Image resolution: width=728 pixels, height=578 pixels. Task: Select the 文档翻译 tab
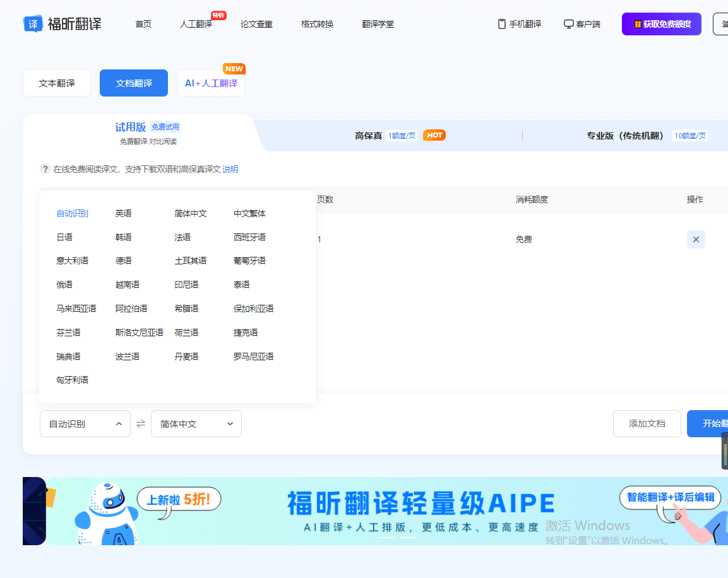tap(134, 83)
